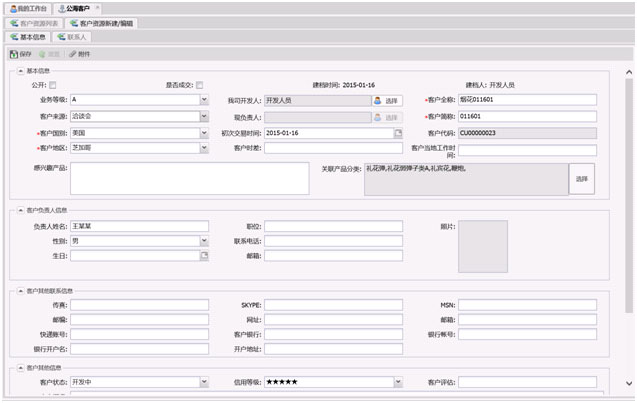Viewport: 637px width, 403px height.
Task: Open the 信用等级 star rating dropdown
Action: (398, 382)
